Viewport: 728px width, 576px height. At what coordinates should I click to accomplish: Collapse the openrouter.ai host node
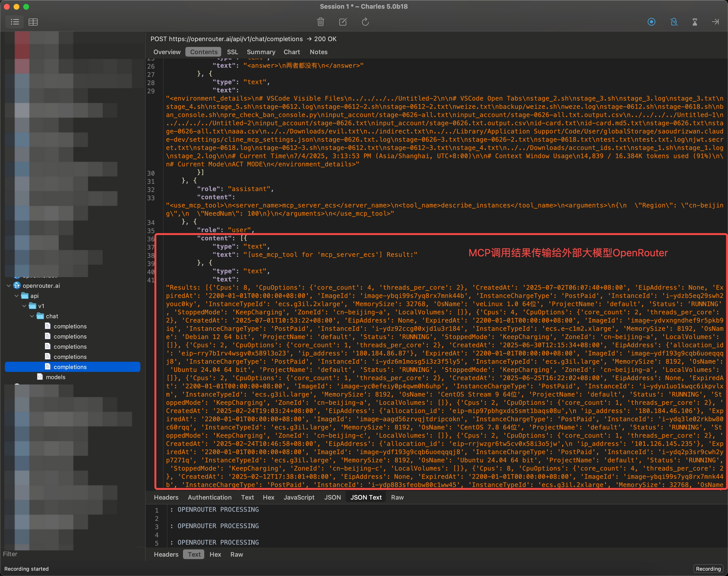pyautogui.click(x=8, y=286)
